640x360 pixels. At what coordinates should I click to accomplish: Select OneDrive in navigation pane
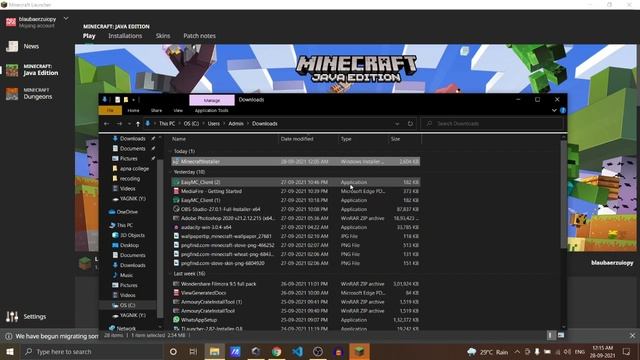(x=123, y=212)
